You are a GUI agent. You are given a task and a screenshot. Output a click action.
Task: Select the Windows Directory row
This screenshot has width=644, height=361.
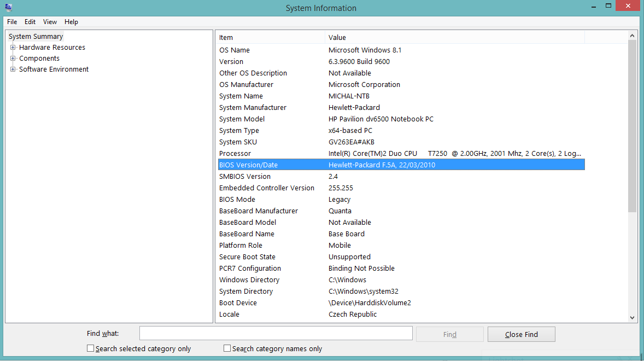point(401,280)
